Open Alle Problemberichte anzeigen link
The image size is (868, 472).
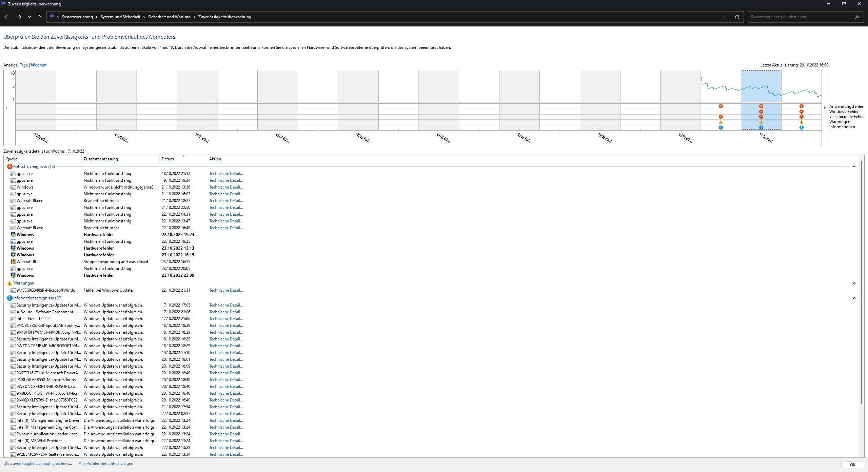click(106, 464)
